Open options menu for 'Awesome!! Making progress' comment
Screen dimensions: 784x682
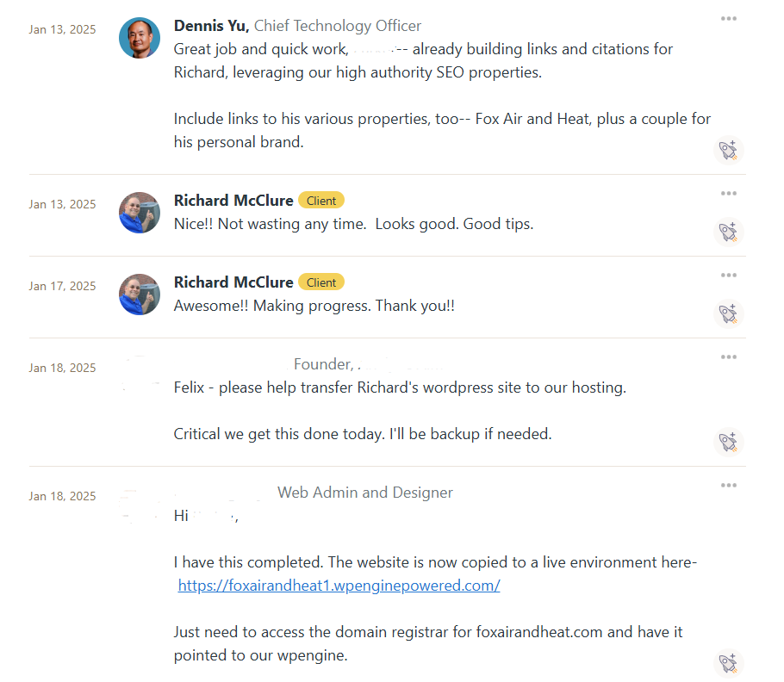point(729,276)
